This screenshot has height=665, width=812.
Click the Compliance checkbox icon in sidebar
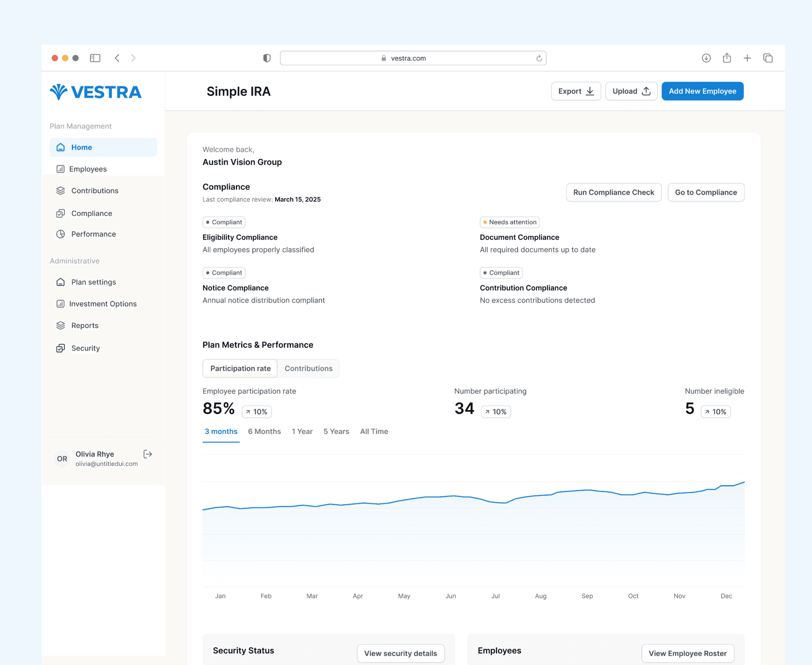[61, 213]
